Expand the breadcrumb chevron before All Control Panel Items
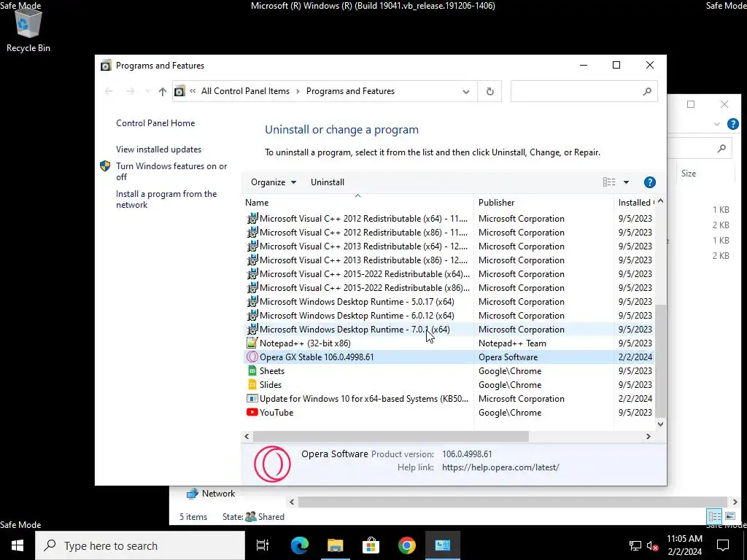 coord(193,91)
